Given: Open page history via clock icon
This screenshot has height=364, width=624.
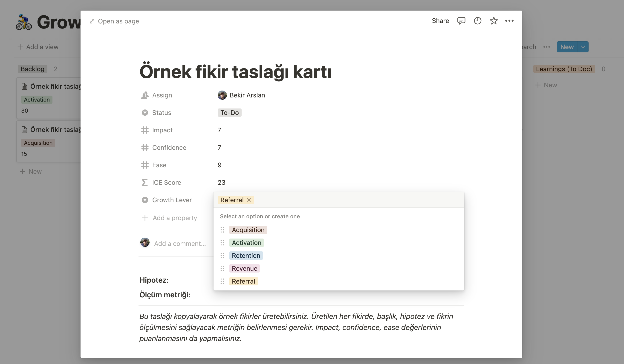Looking at the screenshot, I should click(x=478, y=21).
